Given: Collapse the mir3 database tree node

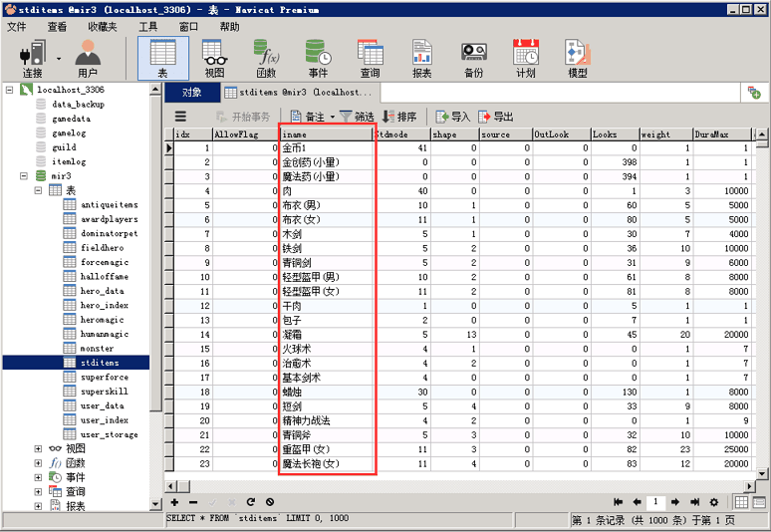Looking at the screenshot, I should [9, 175].
